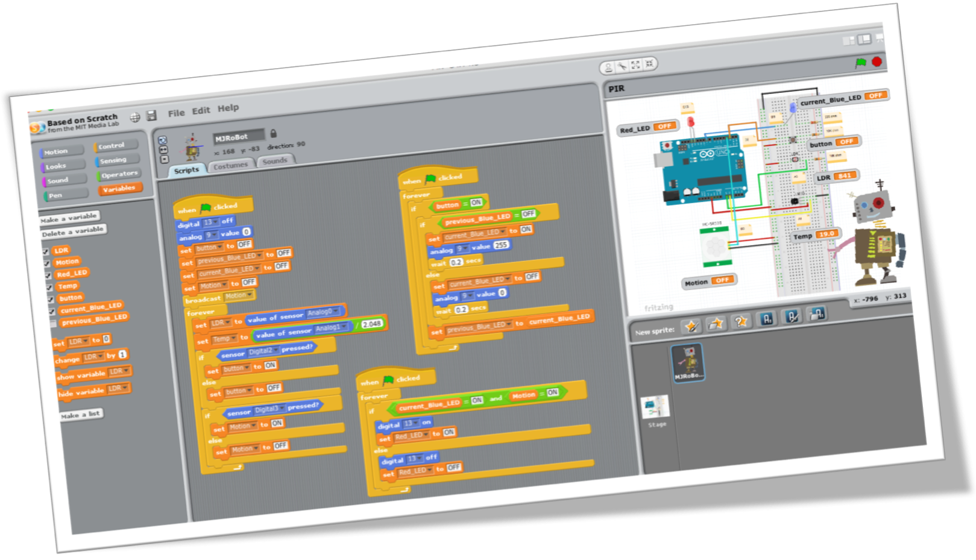Select the Control block category
Image resolution: width=976 pixels, height=560 pixels.
pos(115,146)
